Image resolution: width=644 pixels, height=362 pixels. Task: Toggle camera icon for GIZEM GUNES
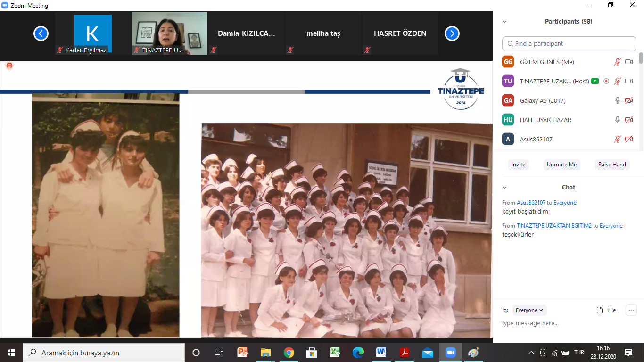pyautogui.click(x=628, y=62)
